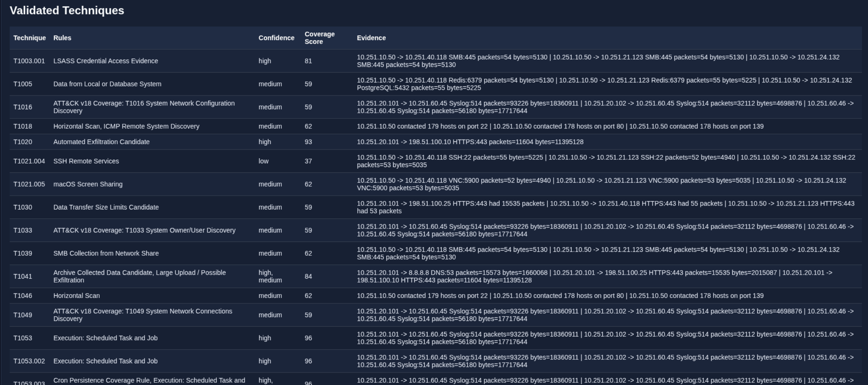Click low confidence in T1021.004 row
Viewport: 868px width, 385px height.
click(x=263, y=161)
